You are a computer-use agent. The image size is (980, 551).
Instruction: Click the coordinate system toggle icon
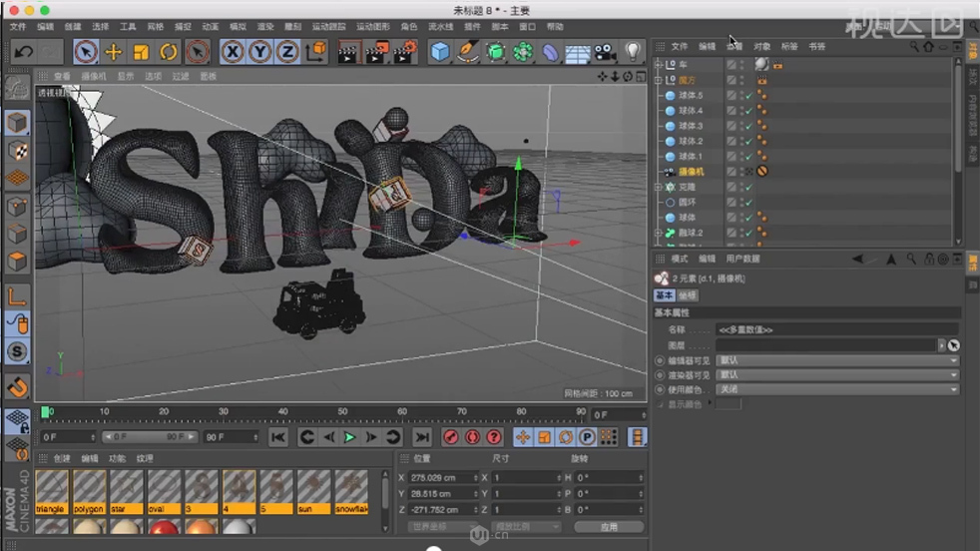(x=316, y=51)
